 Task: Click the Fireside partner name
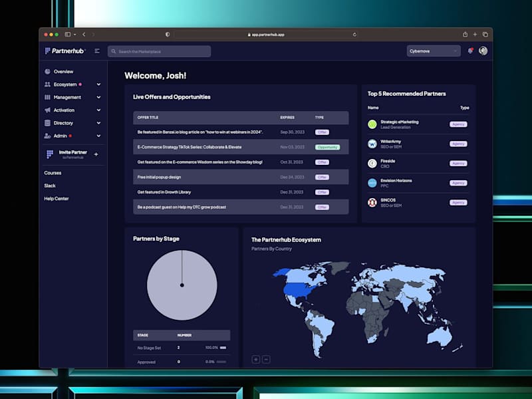(x=388, y=161)
